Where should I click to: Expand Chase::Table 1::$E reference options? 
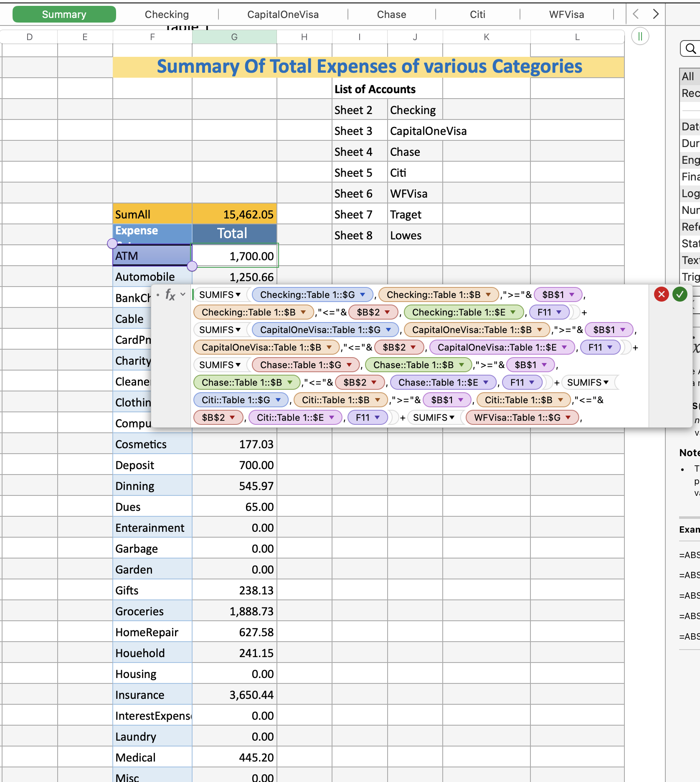coord(486,383)
